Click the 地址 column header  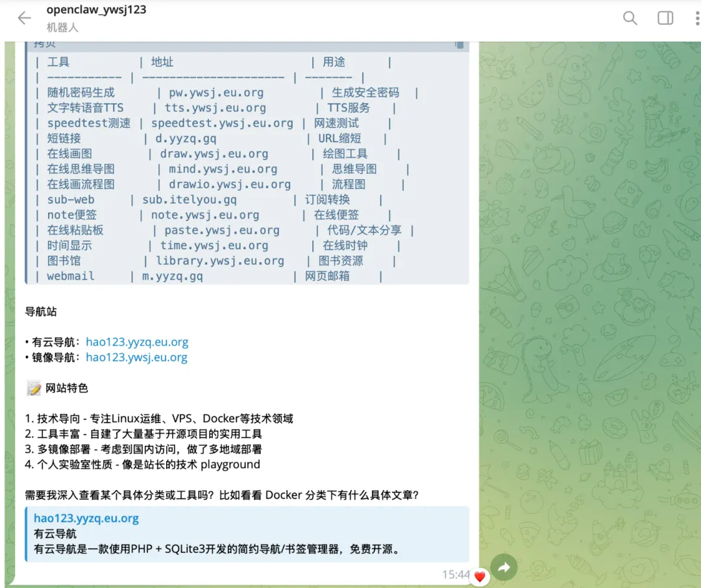[x=162, y=62]
